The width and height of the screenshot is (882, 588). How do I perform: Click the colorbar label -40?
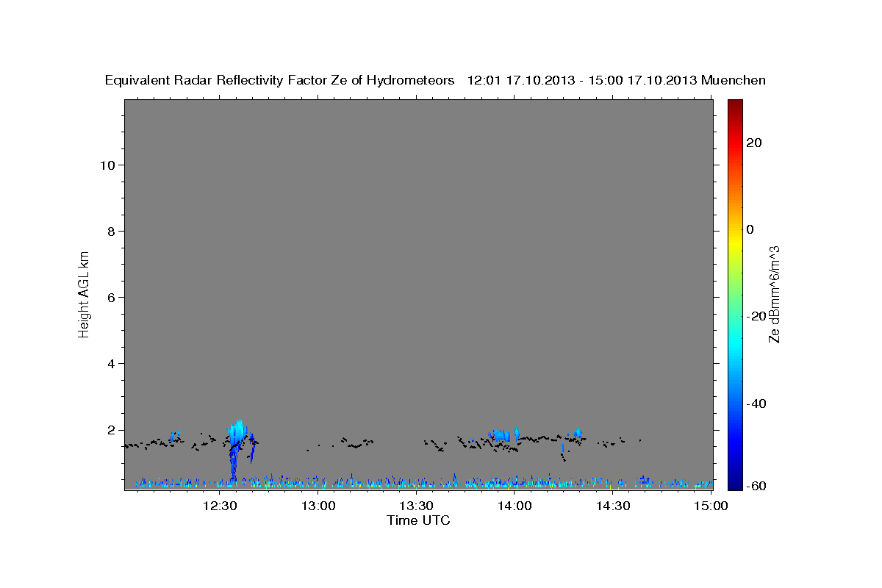tap(756, 404)
